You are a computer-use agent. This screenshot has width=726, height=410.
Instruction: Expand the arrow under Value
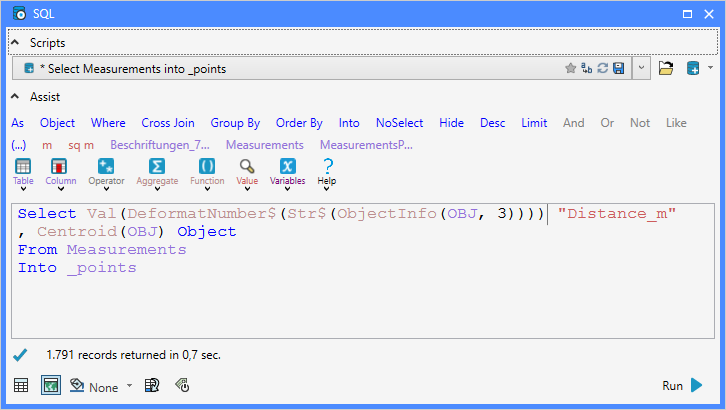[x=247, y=189]
